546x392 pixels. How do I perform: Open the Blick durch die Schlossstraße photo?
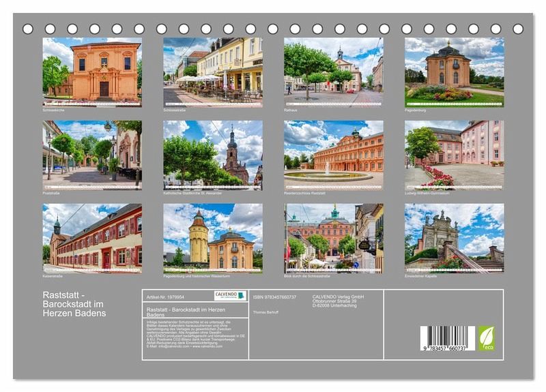coord(333,237)
